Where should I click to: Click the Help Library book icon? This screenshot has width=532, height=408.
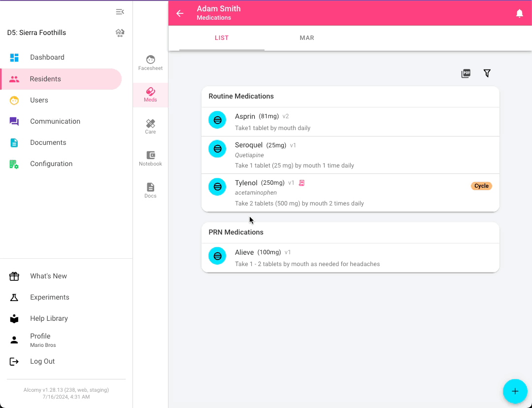[14, 319]
